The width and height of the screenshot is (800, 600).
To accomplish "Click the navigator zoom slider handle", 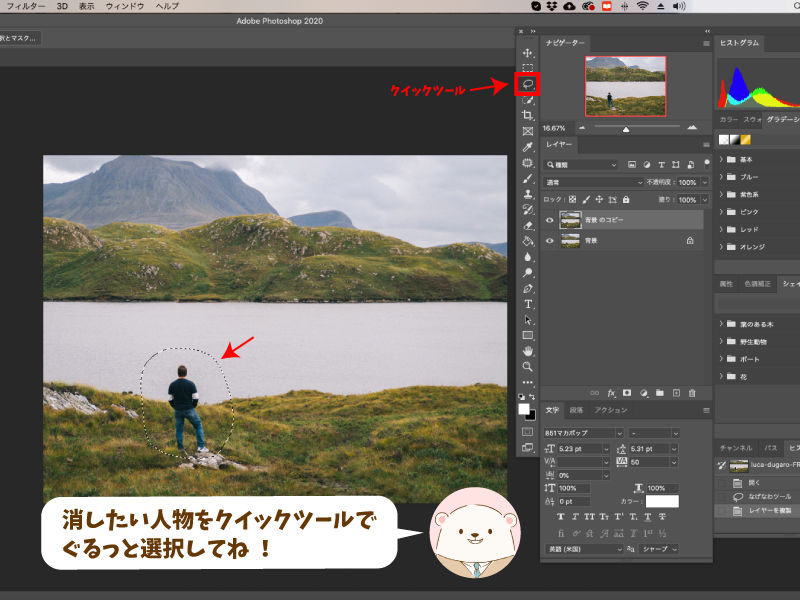I will pos(626,130).
